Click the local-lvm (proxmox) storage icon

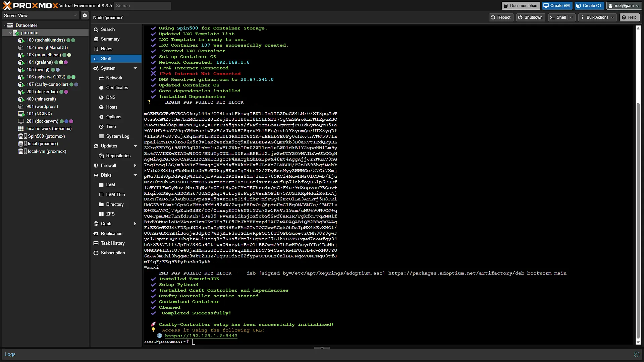point(22,151)
